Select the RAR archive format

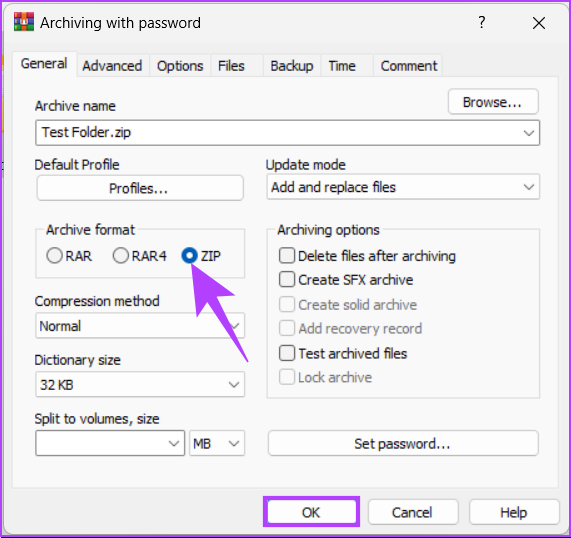click(x=54, y=255)
